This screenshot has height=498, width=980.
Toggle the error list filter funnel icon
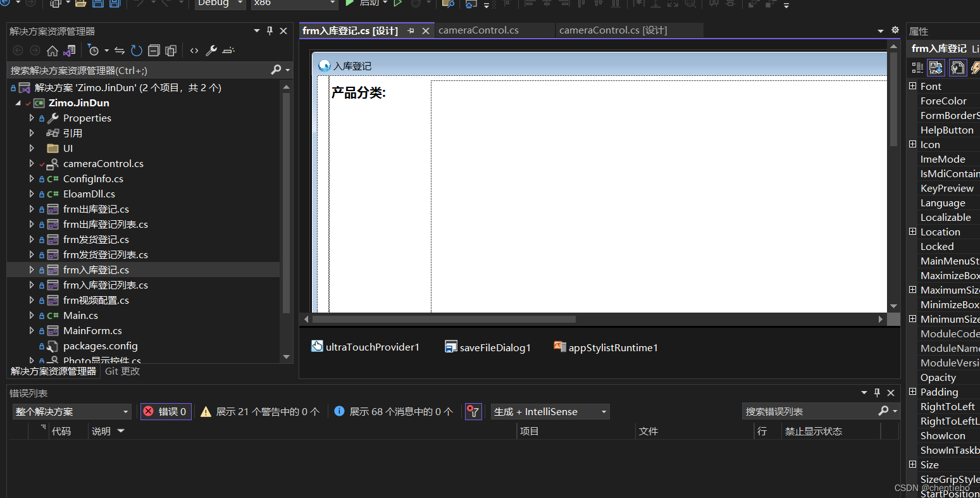473,411
